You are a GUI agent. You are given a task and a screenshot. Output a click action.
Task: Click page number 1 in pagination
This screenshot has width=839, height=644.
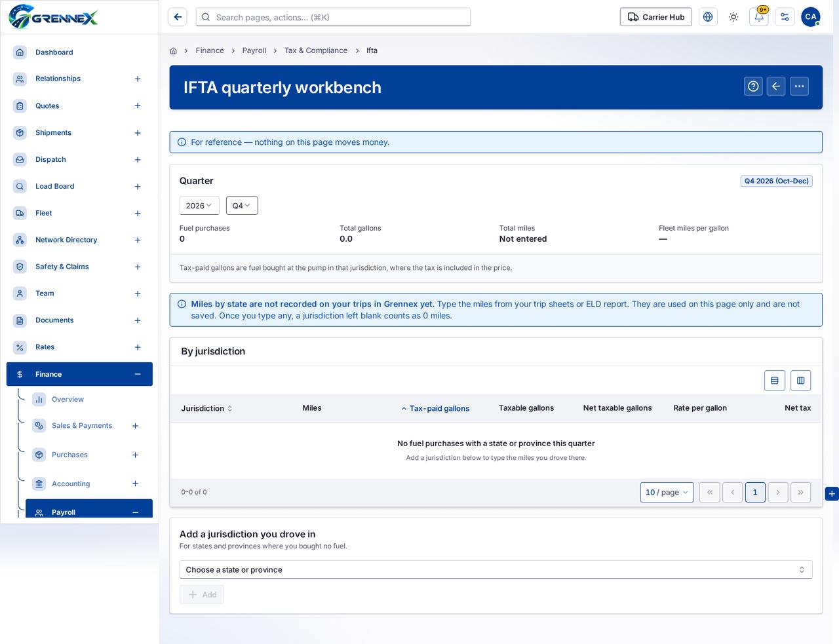(x=755, y=493)
